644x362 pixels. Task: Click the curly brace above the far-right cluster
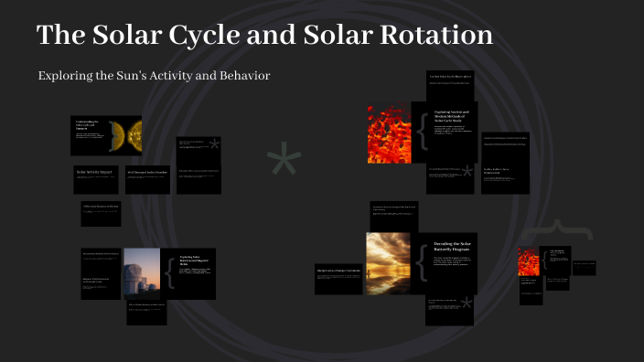557,230
